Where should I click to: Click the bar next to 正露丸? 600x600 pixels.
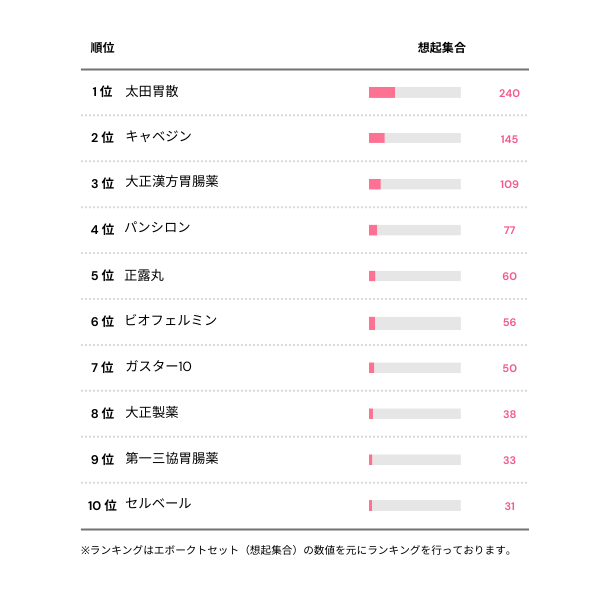click(x=414, y=276)
